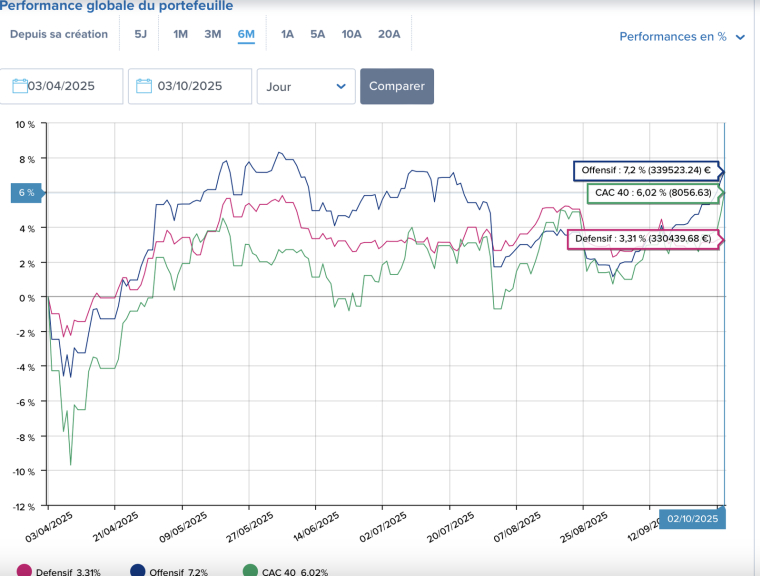Toggle the Defensif series legend dot
The width and height of the screenshot is (760, 576).
coord(24,571)
